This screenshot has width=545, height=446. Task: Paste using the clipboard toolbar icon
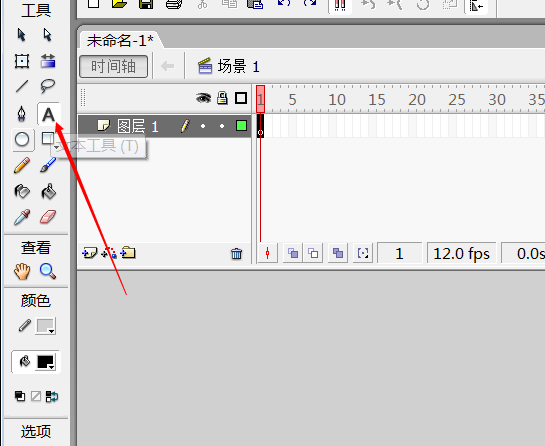click(255, 4)
